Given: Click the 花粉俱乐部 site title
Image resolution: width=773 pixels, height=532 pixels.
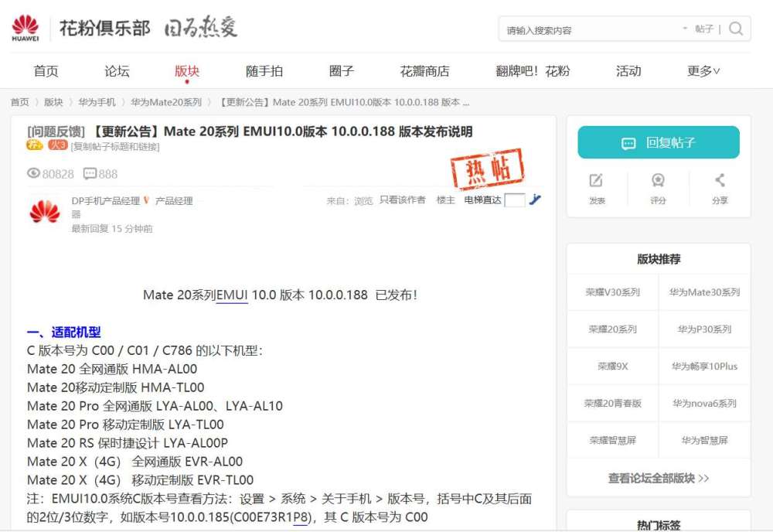Looking at the screenshot, I should 104,28.
